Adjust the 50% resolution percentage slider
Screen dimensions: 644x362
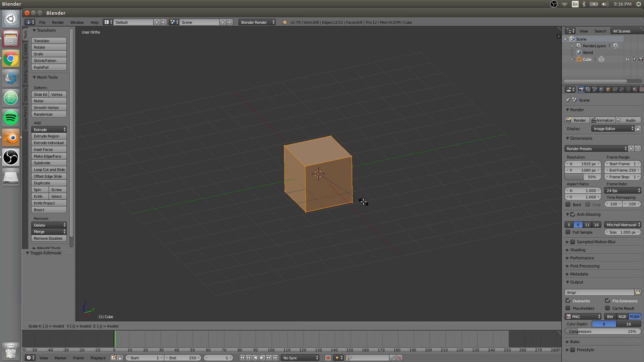coord(583,177)
